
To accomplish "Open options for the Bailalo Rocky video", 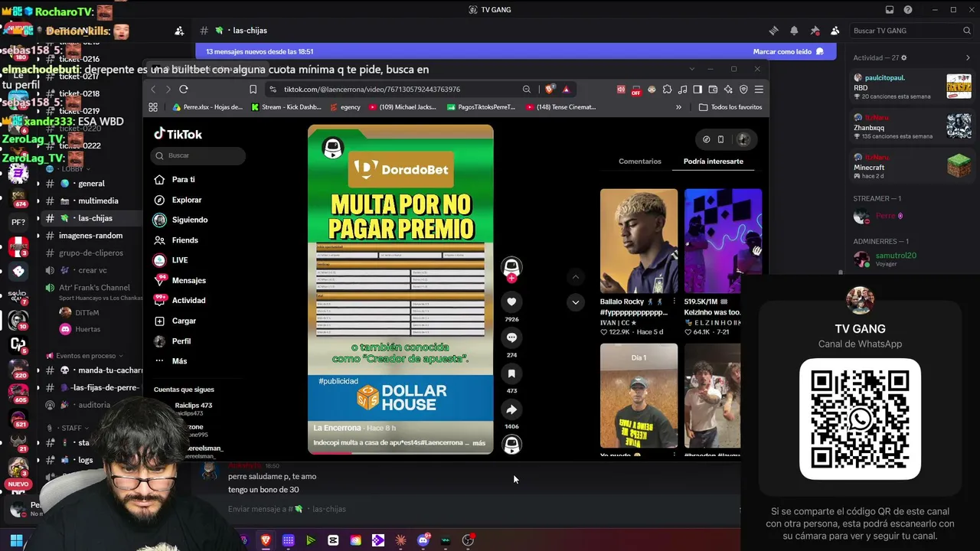I will pyautogui.click(x=674, y=302).
